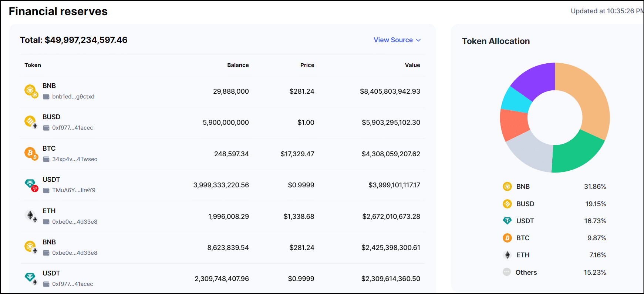Expand the View Source chevron arrow

pyautogui.click(x=418, y=40)
